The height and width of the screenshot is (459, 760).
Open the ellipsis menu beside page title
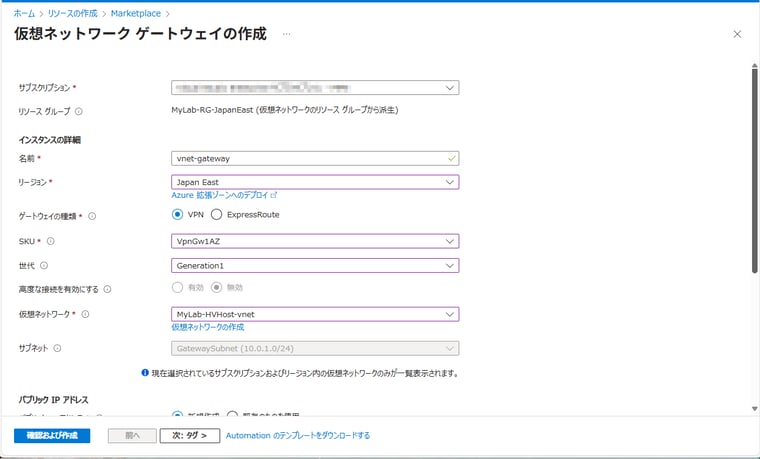(286, 34)
